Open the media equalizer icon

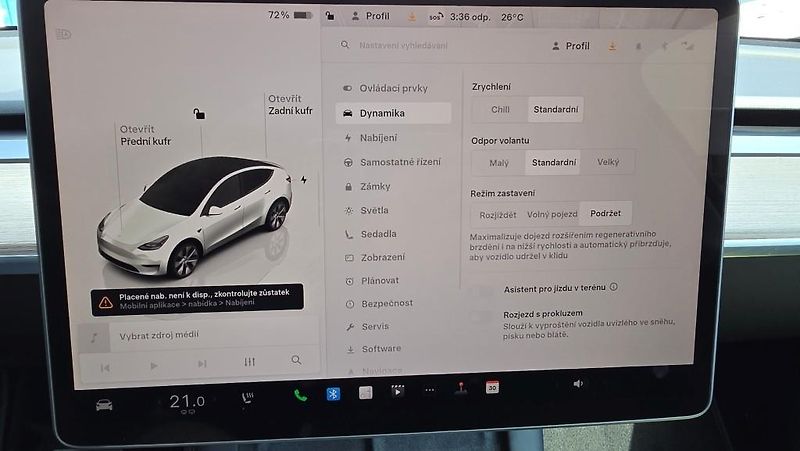(x=249, y=362)
